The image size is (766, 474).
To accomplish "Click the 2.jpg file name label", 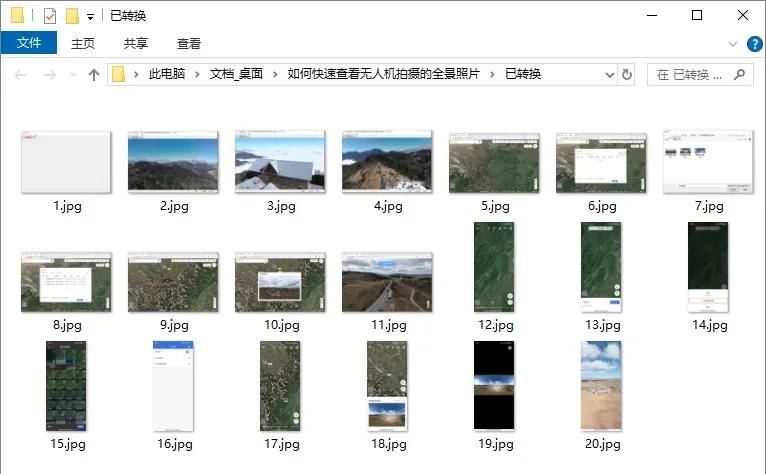I will [x=174, y=206].
